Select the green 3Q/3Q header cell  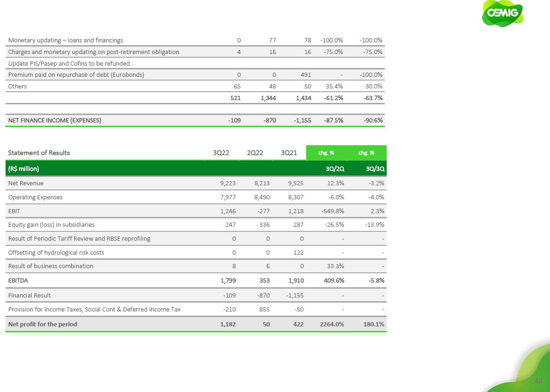[x=375, y=169]
